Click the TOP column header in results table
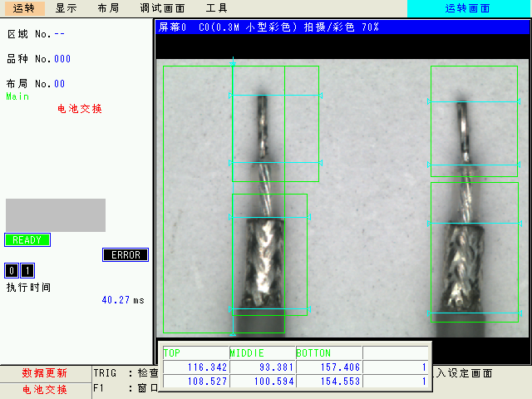This screenshot has height=399, width=532. [195, 353]
